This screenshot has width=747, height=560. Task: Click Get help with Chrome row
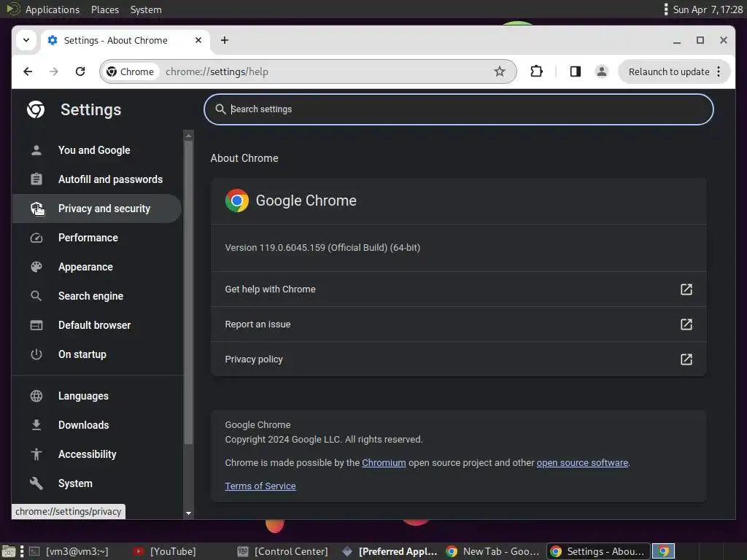pos(458,289)
